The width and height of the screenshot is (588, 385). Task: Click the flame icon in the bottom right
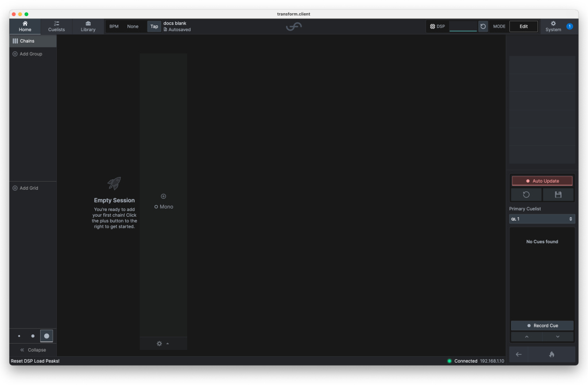tap(551, 355)
